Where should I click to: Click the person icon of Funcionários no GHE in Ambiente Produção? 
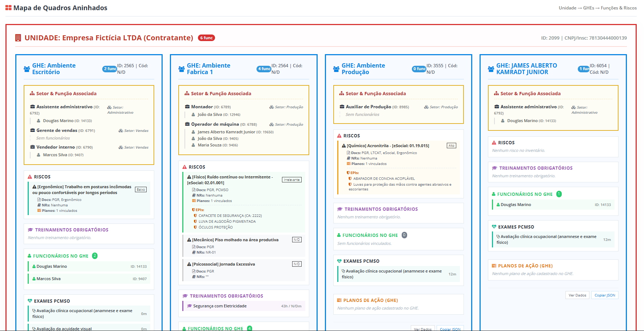339,235
